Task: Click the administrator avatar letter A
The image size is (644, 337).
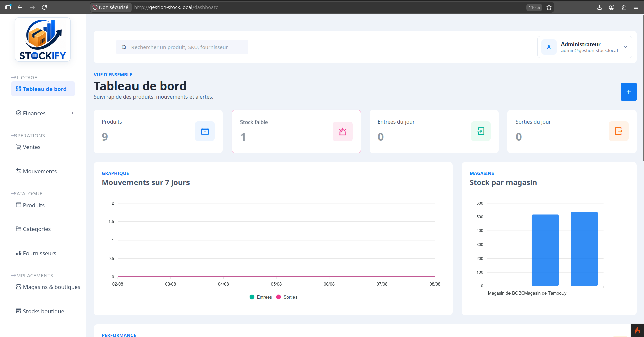Action: click(549, 47)
